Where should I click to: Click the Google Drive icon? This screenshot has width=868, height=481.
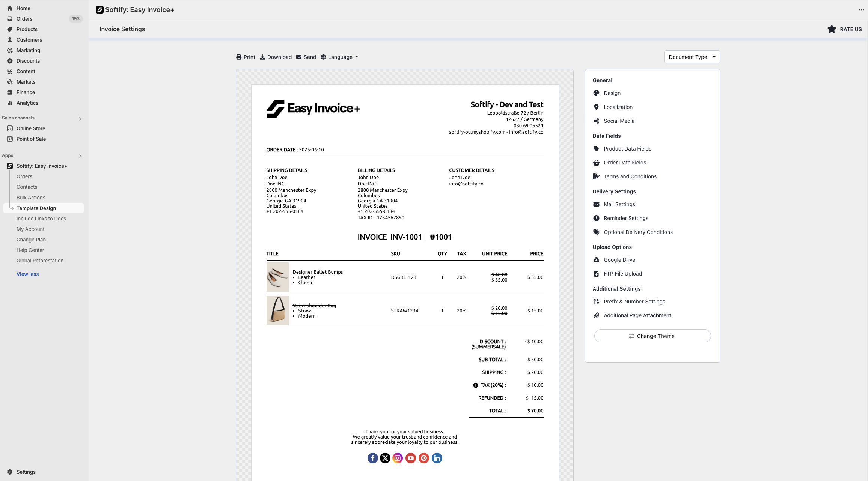click(596, 260)
